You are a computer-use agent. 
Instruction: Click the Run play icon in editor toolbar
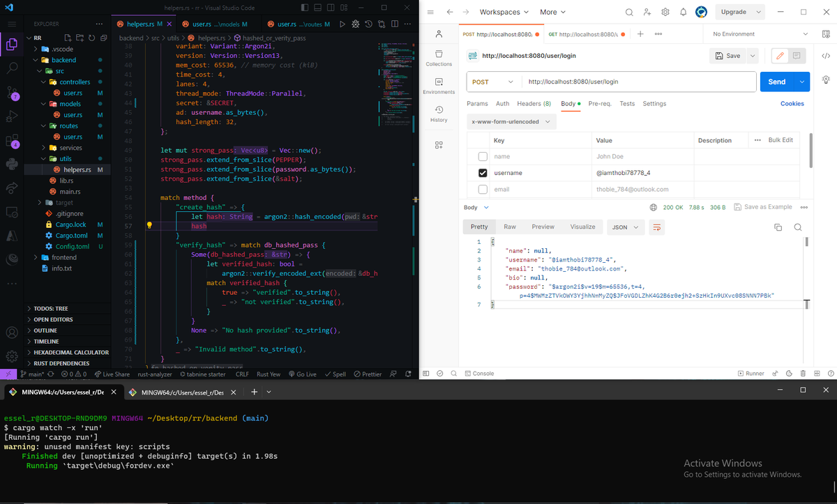342,24
